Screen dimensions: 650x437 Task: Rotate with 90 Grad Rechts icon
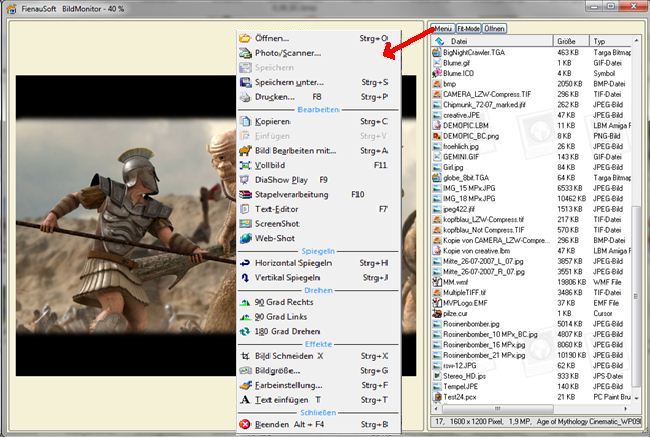click(246, 302)
